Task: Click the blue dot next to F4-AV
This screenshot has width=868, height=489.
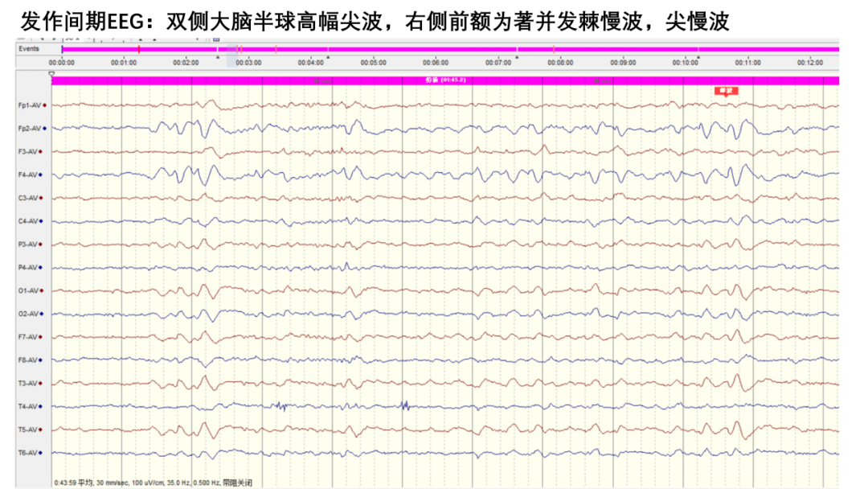Action: point(41,175)
